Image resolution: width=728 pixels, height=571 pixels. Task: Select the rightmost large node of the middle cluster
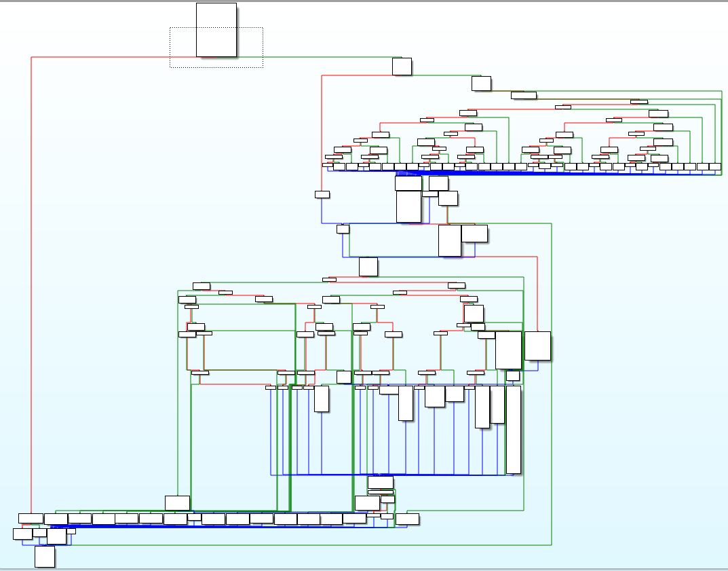537,346
